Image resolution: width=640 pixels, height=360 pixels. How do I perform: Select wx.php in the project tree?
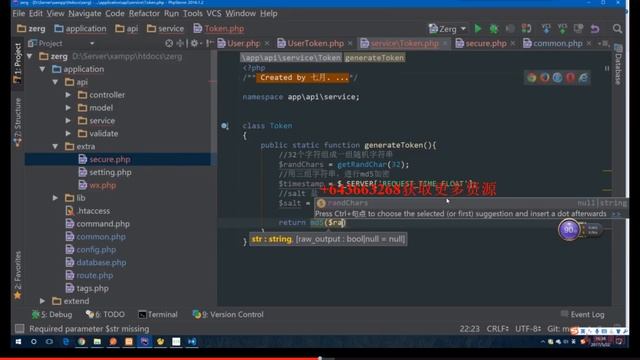[102, 185]
